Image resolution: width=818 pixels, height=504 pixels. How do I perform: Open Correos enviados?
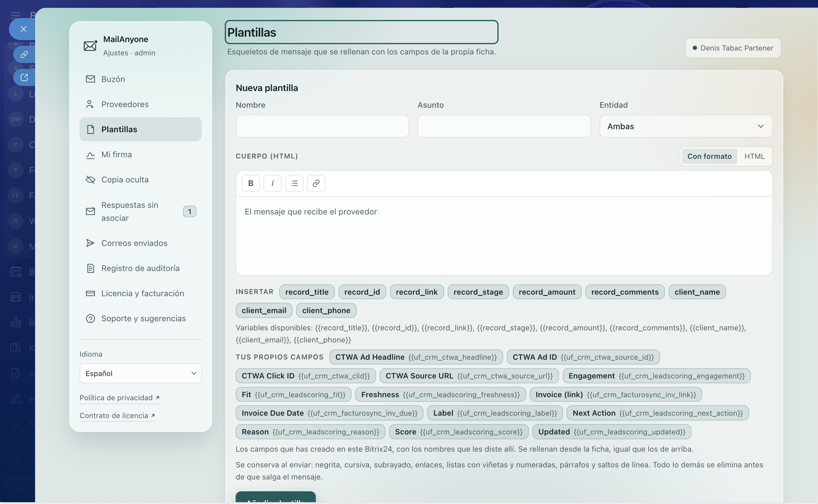pyautogui.click(x=140, y=243)
